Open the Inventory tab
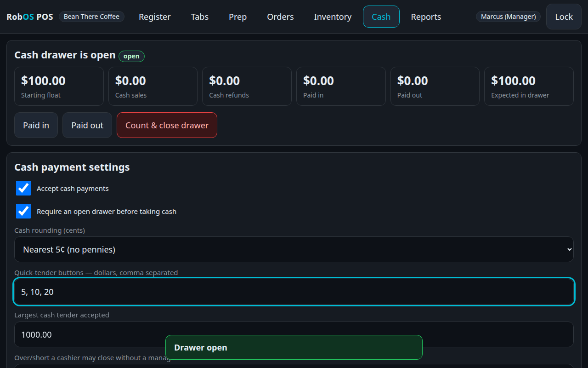Image resolution: width=588 pixels, height=368 pixels. (333, 17)
